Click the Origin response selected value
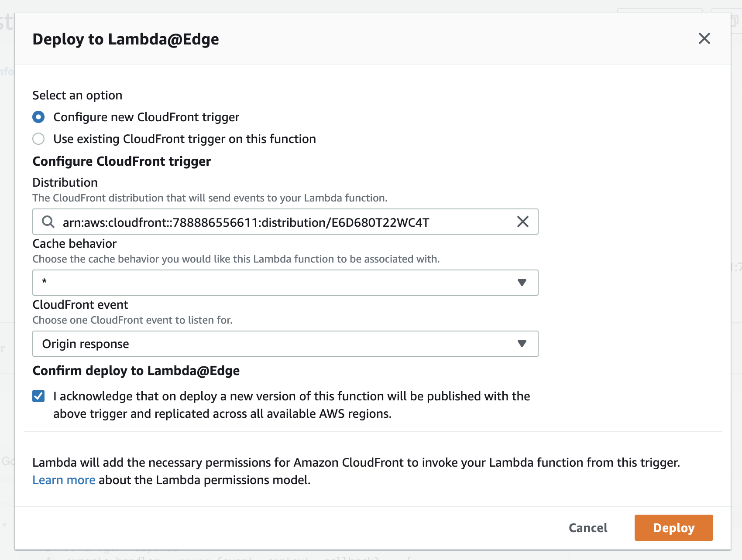 pos(86,344)
